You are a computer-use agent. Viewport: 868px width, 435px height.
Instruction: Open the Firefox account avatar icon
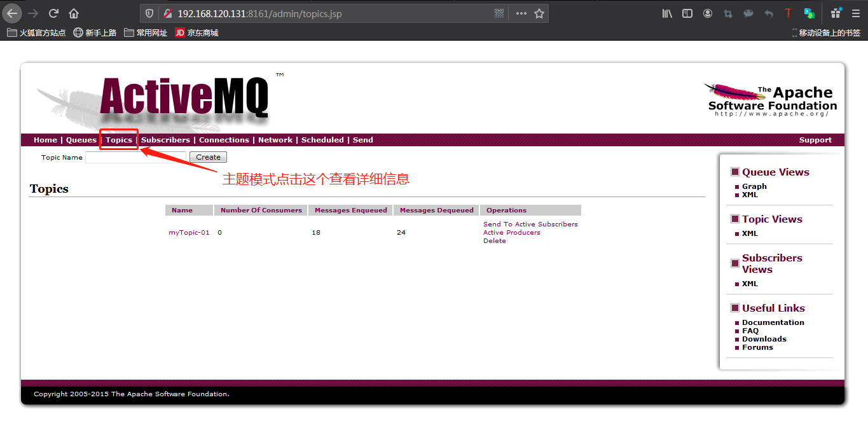708,13
